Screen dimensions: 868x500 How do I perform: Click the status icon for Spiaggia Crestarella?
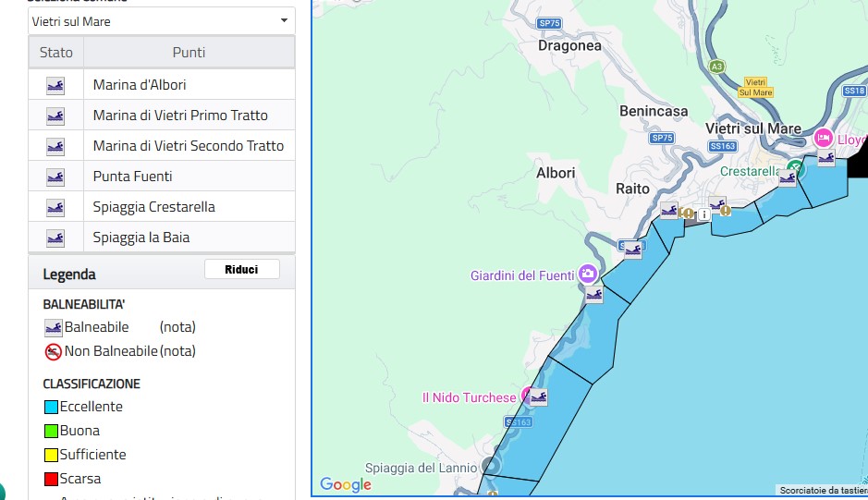coord(55,207)
